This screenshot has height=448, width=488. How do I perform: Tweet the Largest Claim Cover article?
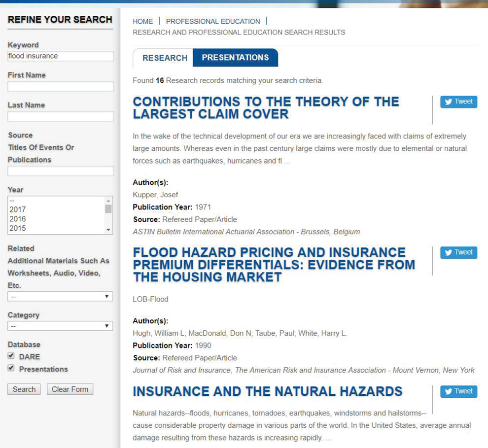tap(458, 102)
